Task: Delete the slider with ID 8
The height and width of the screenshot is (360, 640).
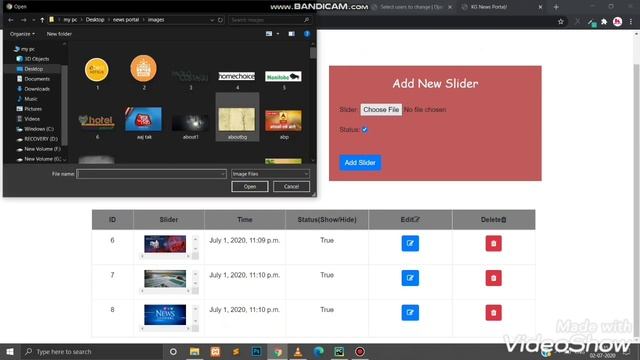Action: 493,313
